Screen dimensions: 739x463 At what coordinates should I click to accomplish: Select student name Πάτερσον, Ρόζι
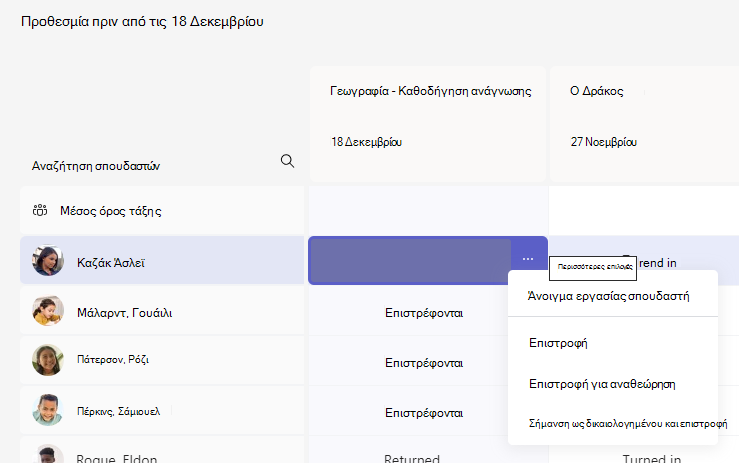[113, 359]
